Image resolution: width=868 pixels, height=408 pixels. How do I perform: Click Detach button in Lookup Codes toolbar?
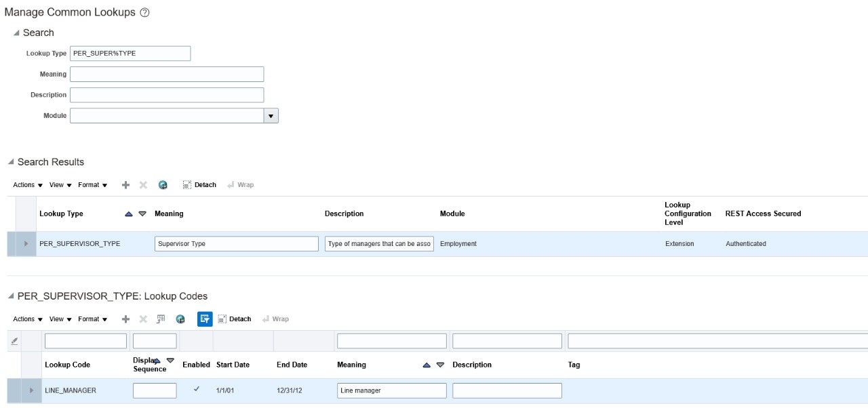pos(234,319)
